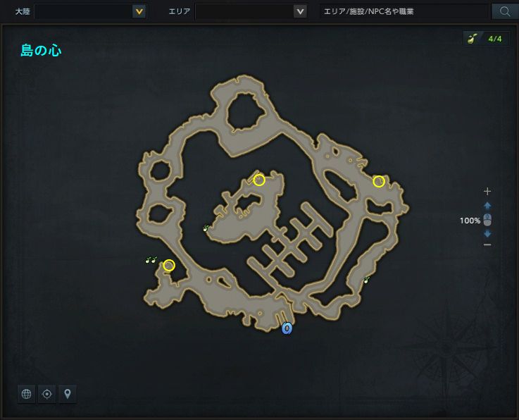Click the mokoko seed icon beside 4/4 counter
The height and width of the screenshot is (420, 519).
click(473, 39)
